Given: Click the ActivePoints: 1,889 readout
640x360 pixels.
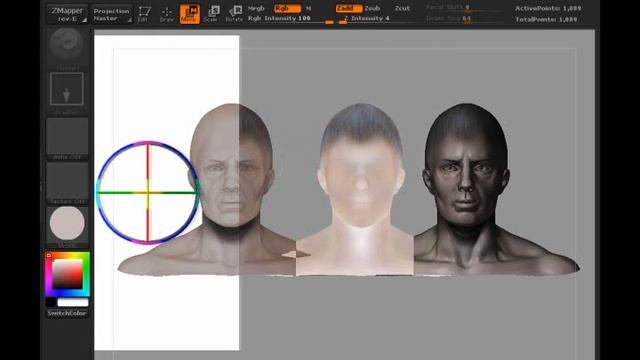Looking at the screenshot, I should click(548, 8).
